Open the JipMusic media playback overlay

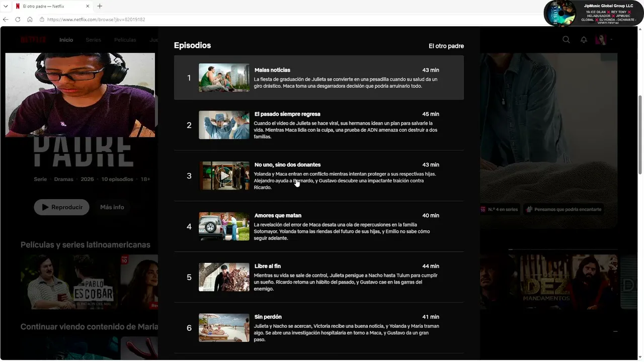click(x=594, y=13)
